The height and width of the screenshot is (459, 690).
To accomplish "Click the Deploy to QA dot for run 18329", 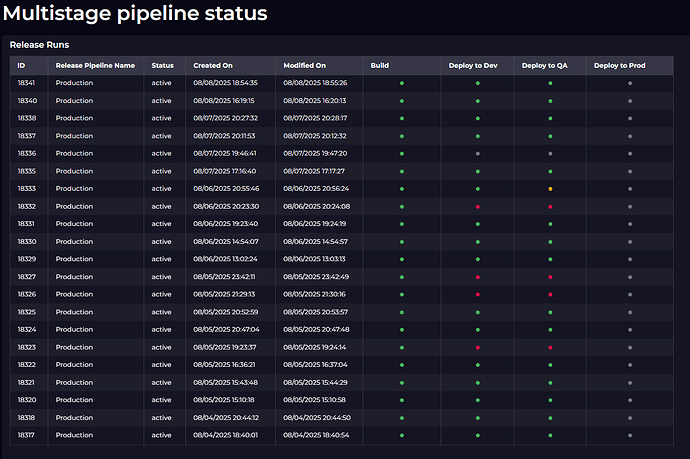I will 550,259.
